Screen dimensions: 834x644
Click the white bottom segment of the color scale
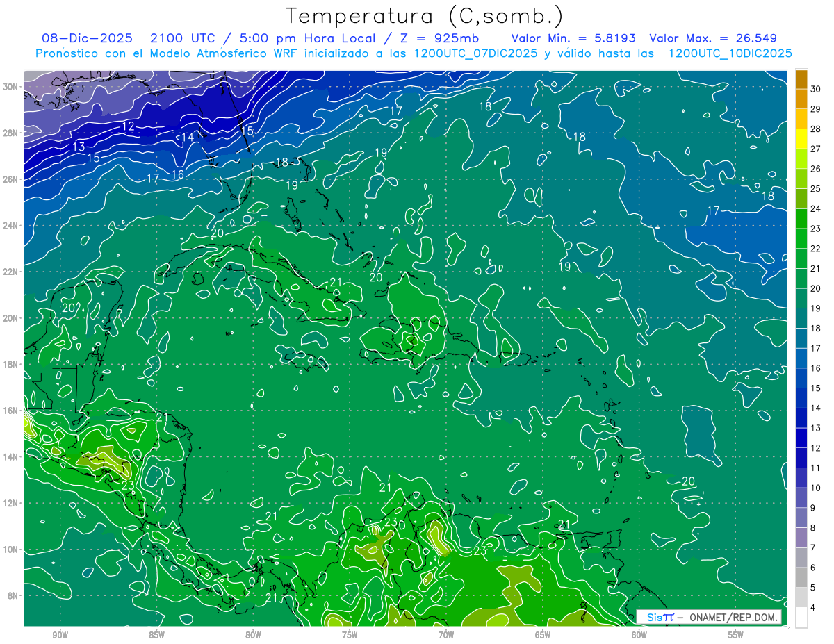801,618
